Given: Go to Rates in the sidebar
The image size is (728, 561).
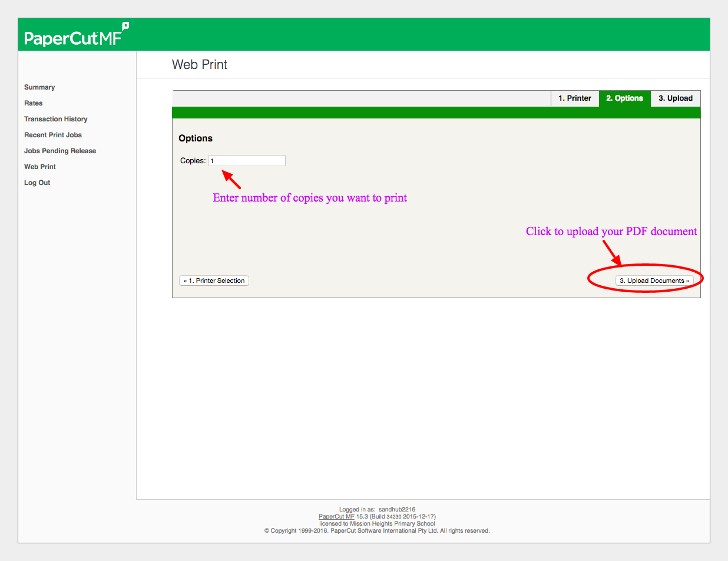Looking at the screenshot, I should point(34,103).
